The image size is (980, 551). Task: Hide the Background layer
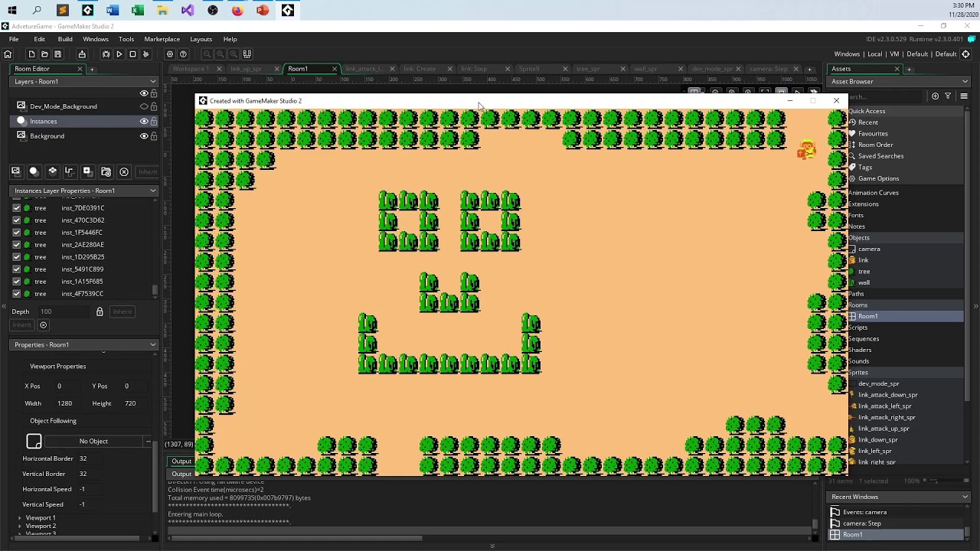143,135
